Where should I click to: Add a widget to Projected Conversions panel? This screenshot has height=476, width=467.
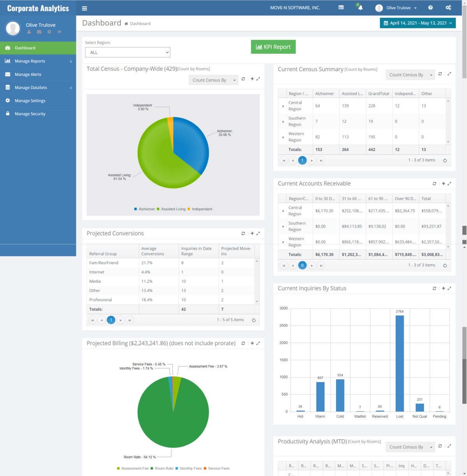(x=252, y=233)
